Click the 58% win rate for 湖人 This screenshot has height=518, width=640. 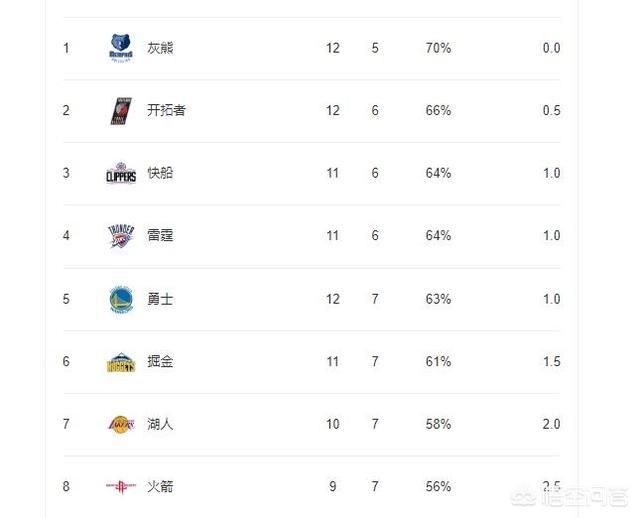point(438,424)
